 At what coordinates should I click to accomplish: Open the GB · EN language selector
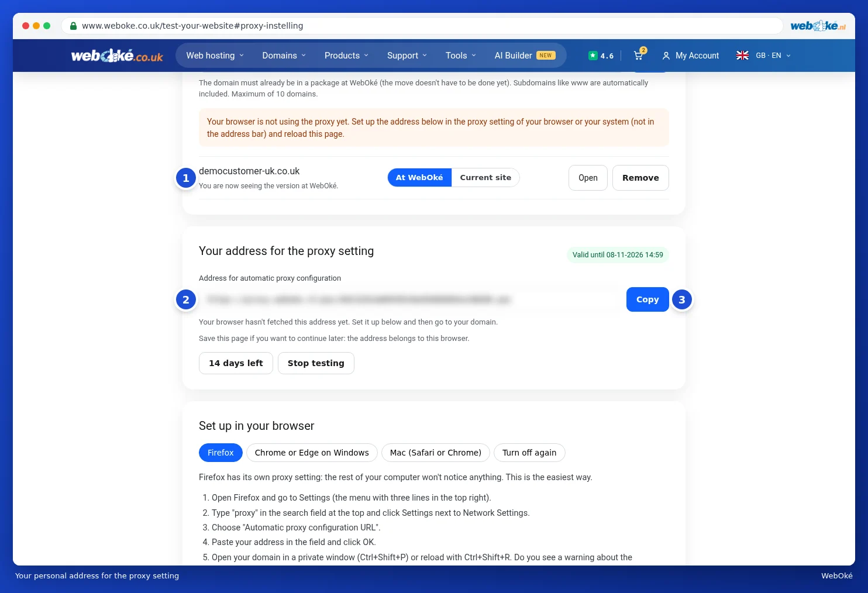(763, 56)
